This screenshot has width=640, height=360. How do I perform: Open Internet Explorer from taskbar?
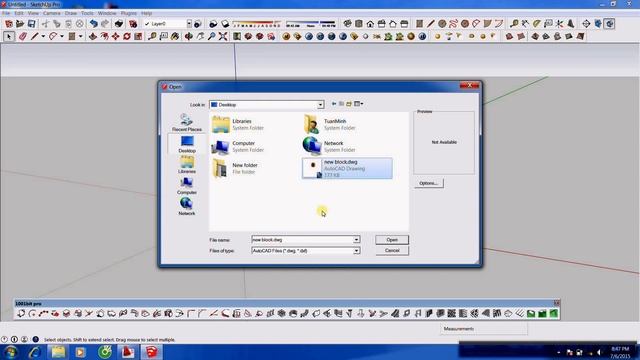(35, 352)
